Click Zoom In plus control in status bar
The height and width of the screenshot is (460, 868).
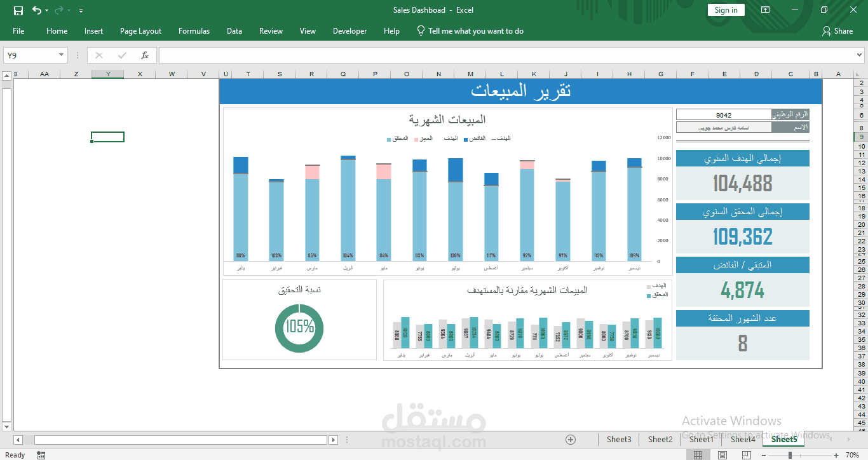coord(836,454)
